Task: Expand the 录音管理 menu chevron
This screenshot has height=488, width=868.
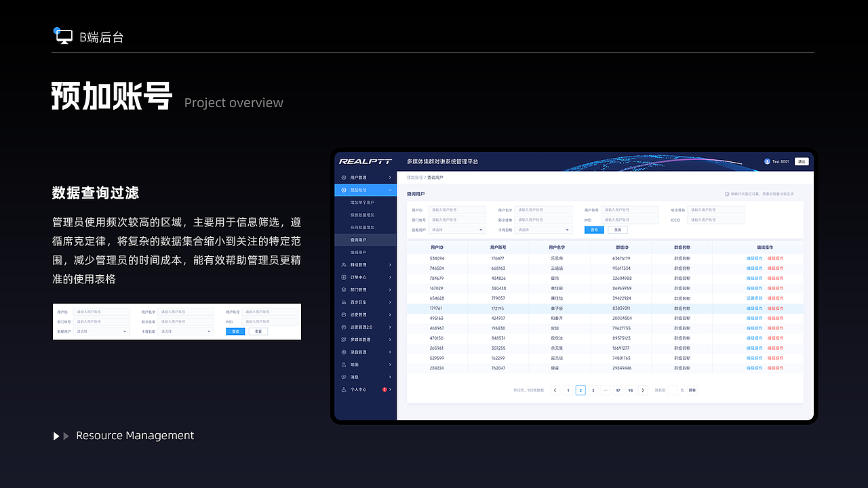Action: pos(390,352)
